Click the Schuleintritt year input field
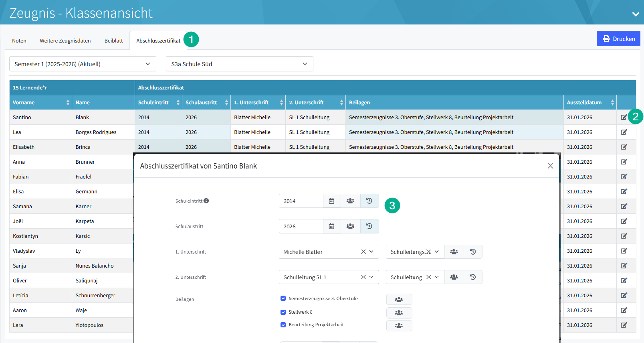This screenshot has height=343, width=644. click(301, 201)
